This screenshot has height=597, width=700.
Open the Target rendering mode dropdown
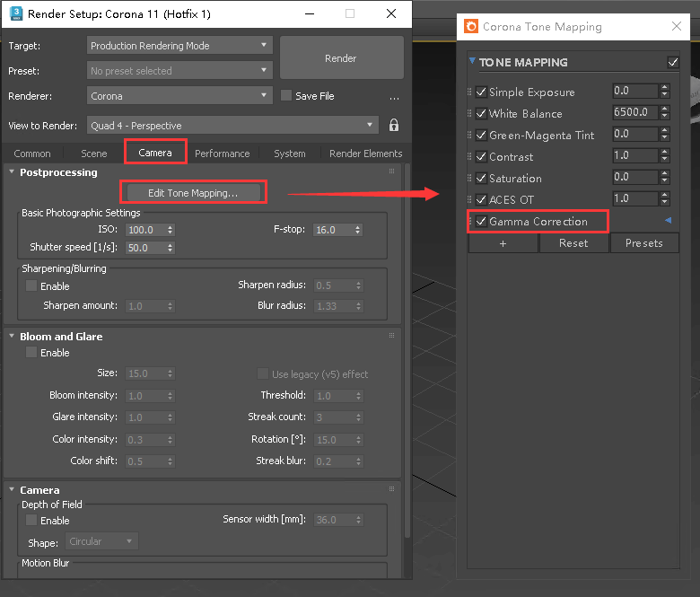[x=179, y=45]
